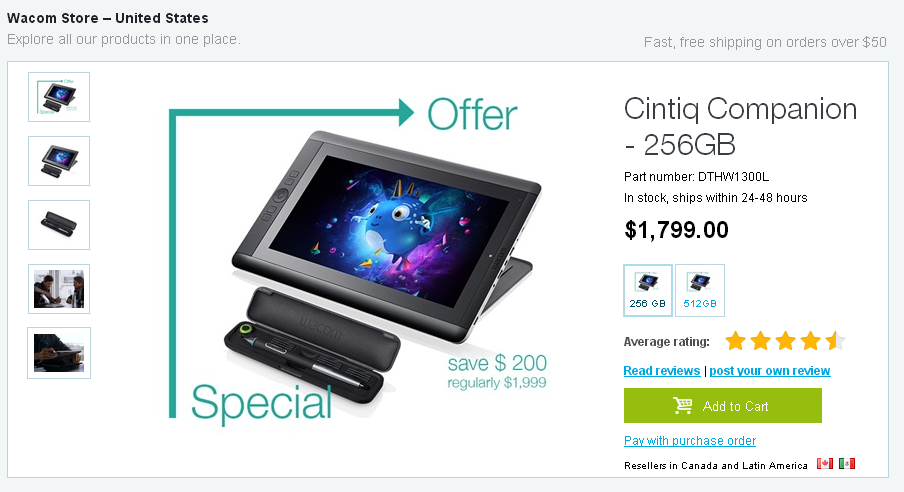Open the Read reviews link
The width and height of the screenshot is (904, 492).
(662, 371)
